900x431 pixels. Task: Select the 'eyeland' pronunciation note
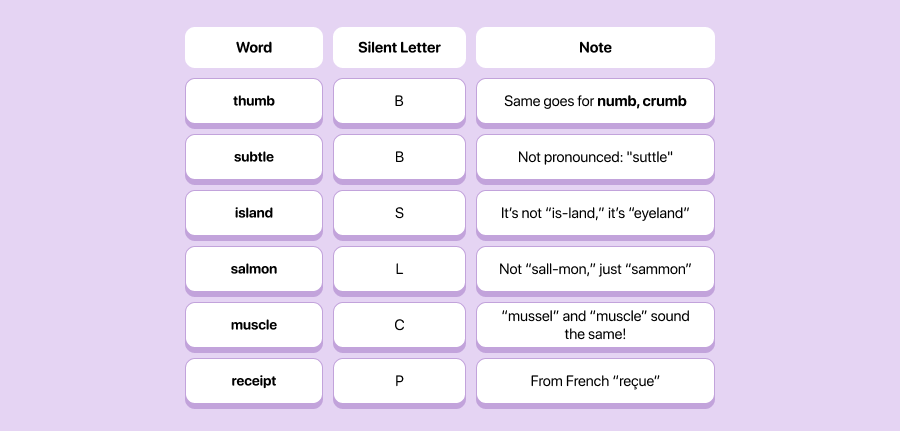(x=595, y=213)
